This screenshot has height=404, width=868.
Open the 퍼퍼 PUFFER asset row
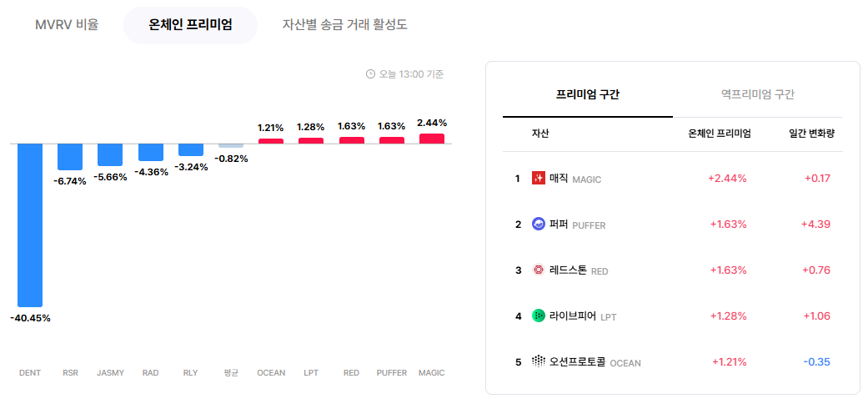673,225
